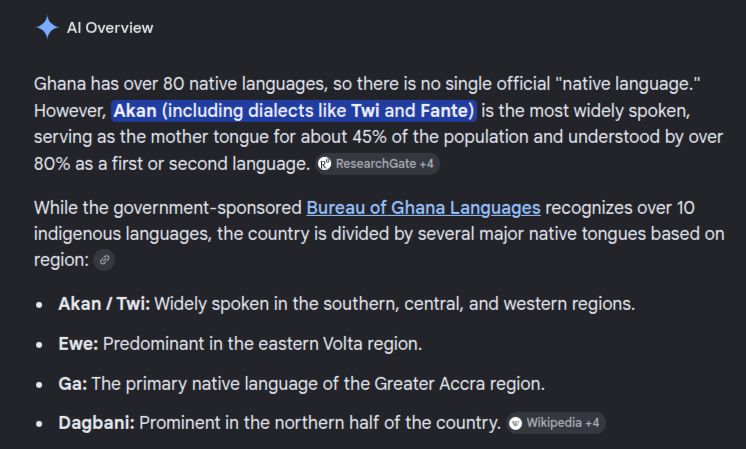
Task: Click the bold Ga label
Action: [73, 384]
